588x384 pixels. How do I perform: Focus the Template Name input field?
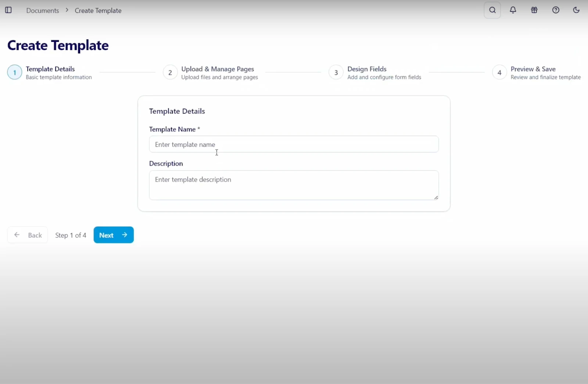pyautogui.click(x=294, y=144)
